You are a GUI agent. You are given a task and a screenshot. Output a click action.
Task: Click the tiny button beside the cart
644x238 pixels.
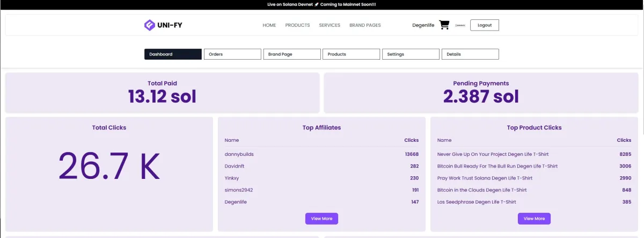[x=460, y=25]
